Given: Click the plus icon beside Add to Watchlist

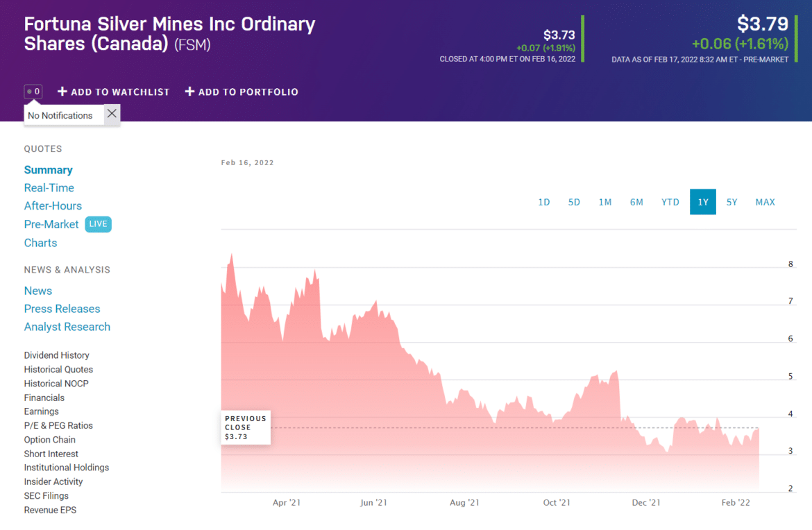Looking at the screenshot, I should [60, 92].
